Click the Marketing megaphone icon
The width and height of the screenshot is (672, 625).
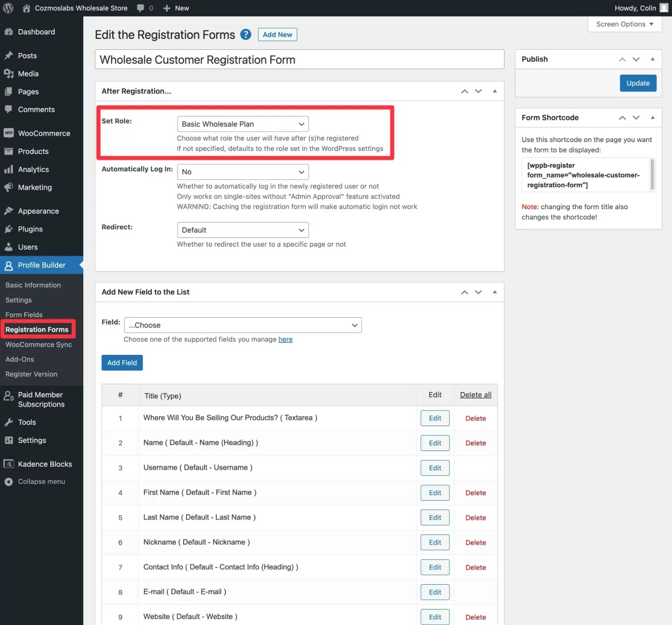tap(9, 187)
